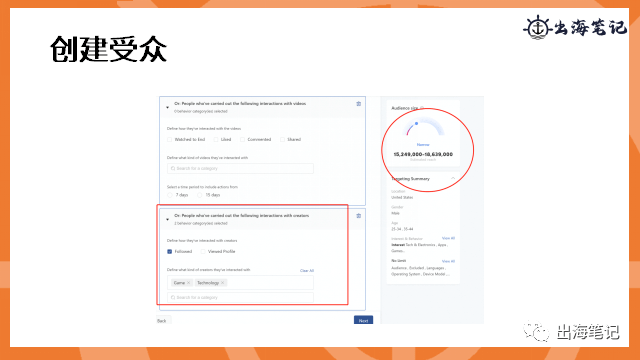Collapse the video interactions section
The image size is (640, 360).
click(167, 107)
